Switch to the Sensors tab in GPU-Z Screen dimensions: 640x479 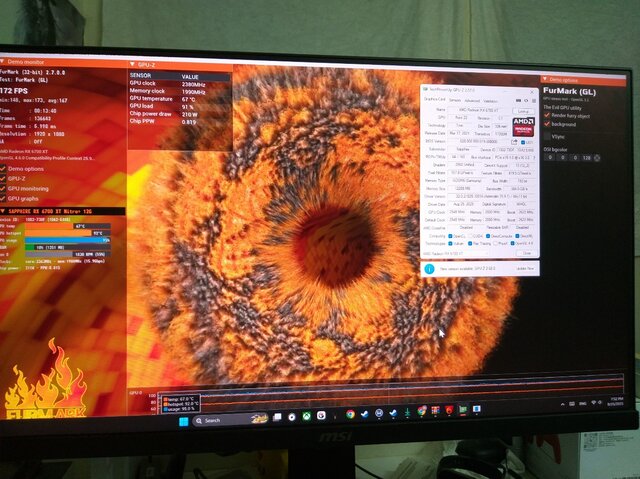pyautogui.click(x=455, y=100)
